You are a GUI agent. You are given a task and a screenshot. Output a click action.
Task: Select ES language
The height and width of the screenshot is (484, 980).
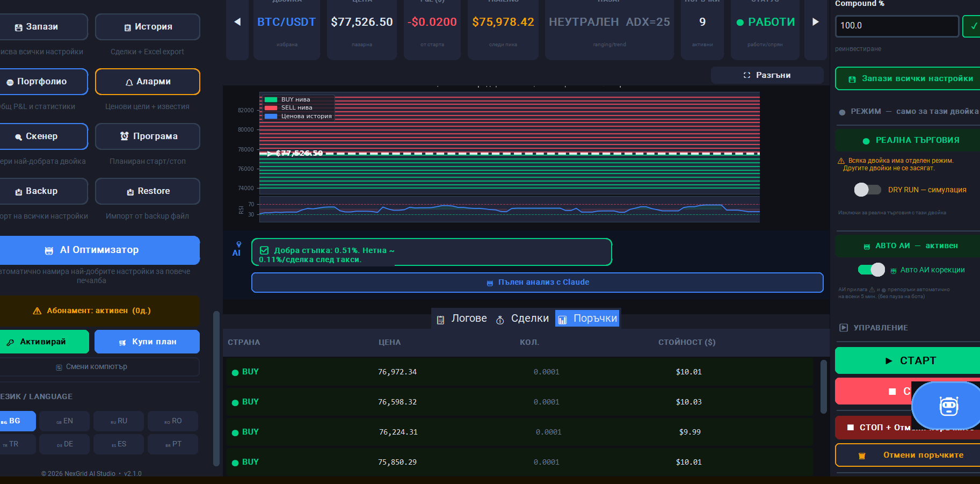(119, 444)
